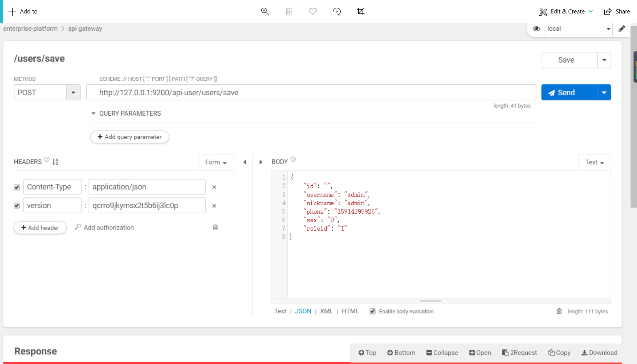Click the Top response button
The width and height of the screenshot is (637, 364).
pyautogui.click(x=367, y=353)
